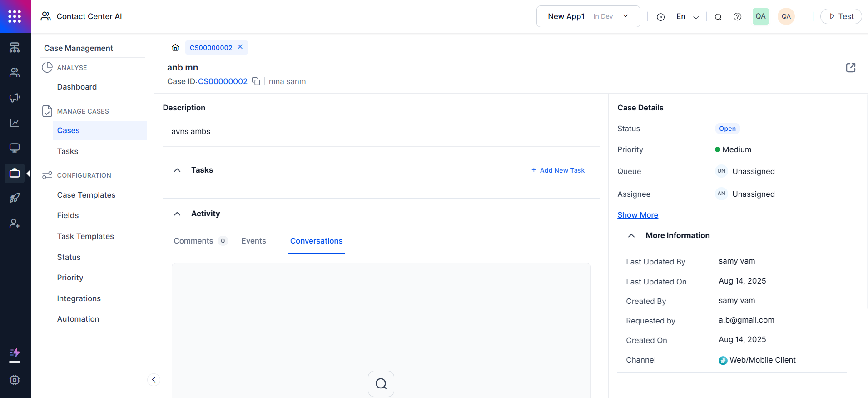Copy the Case ID with copy icon

pos(256,81)
